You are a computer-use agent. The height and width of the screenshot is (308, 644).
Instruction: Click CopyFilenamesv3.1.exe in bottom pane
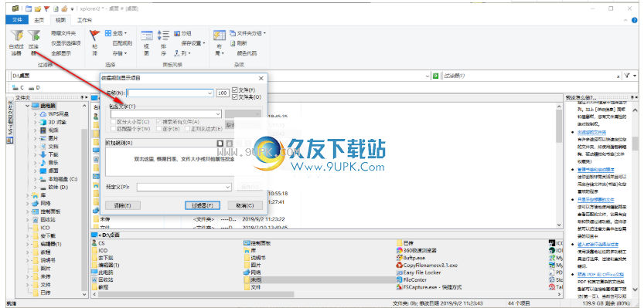click(x=427, y=265)
